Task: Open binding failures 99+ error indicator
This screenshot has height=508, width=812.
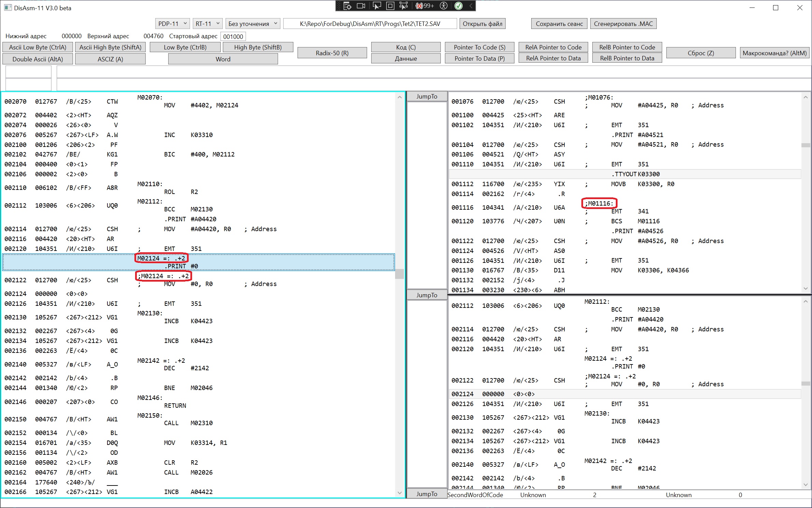Action: point(425,6)
